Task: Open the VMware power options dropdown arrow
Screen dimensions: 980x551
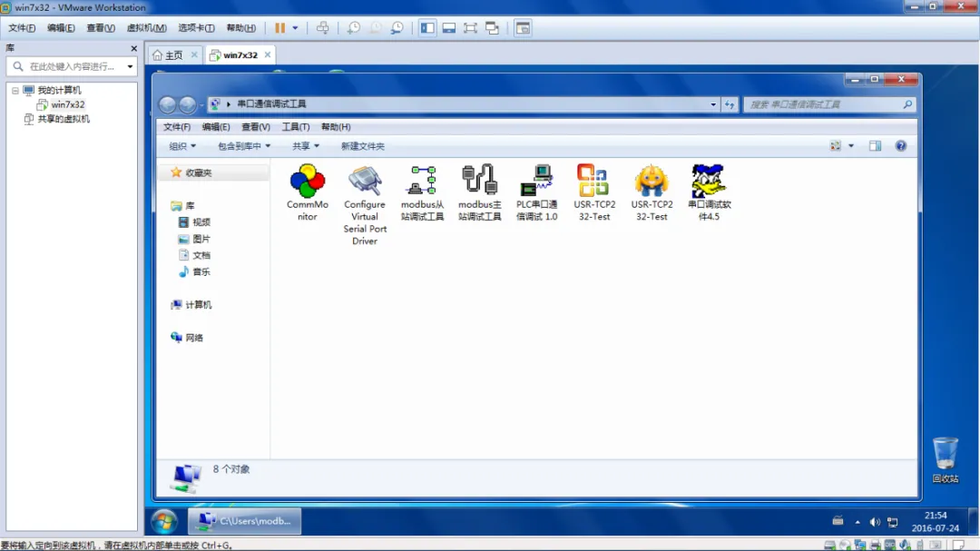Action: coord(295,27)
